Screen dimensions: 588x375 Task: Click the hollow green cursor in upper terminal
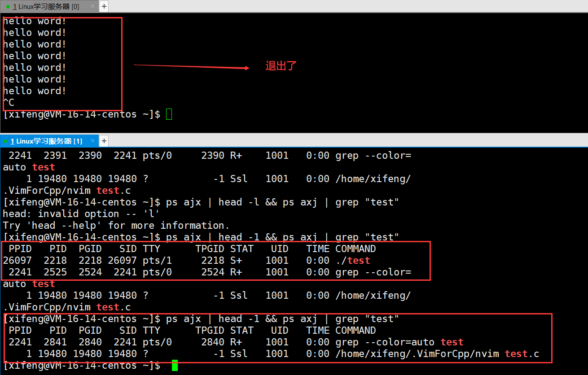click(x=169, y=114)
